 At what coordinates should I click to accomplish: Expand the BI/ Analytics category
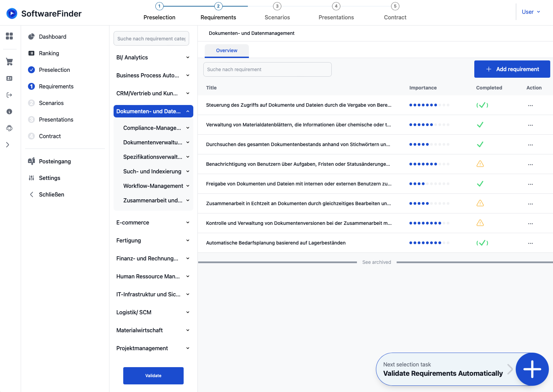153,58
